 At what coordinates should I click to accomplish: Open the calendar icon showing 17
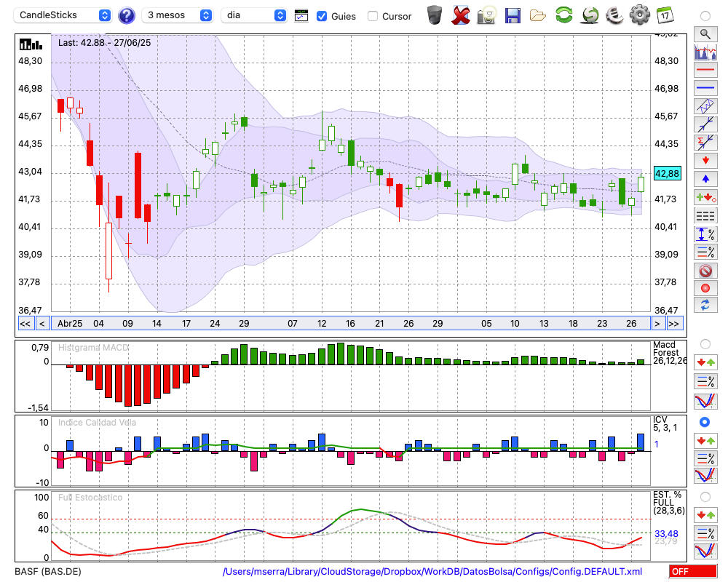coord(665,15)
